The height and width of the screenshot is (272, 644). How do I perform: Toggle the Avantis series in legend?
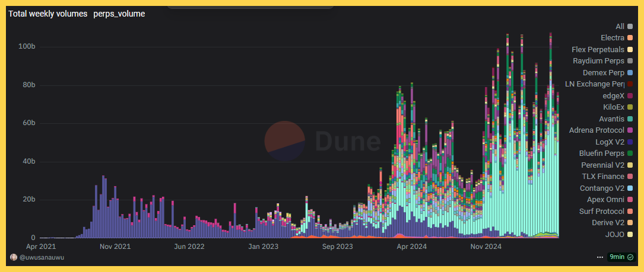(611, 119)
